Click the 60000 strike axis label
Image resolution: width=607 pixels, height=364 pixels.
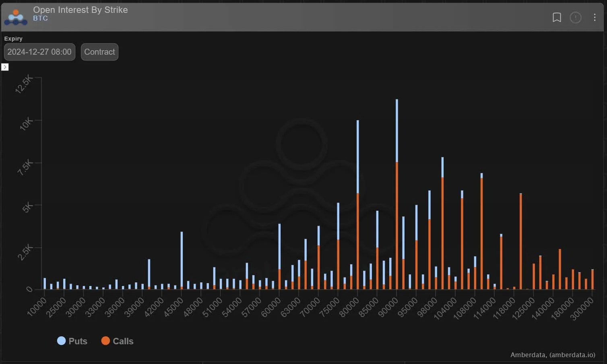click(271, 308)
